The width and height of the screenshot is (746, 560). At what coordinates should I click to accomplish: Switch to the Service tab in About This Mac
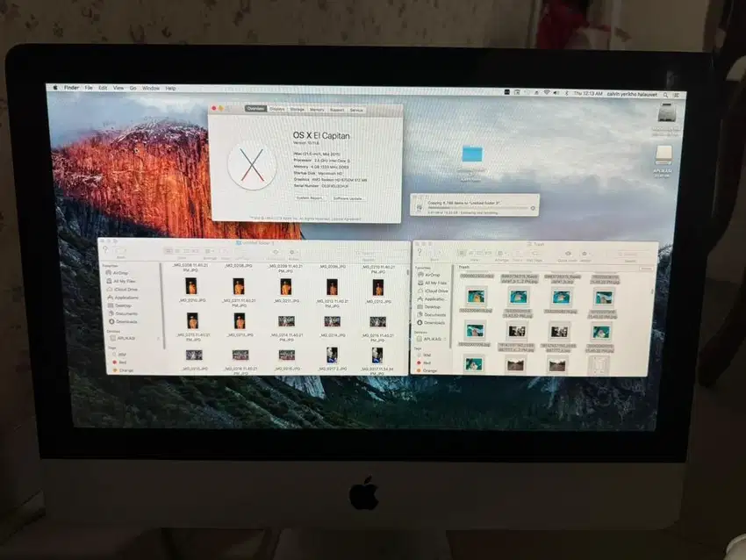[356, 110]
